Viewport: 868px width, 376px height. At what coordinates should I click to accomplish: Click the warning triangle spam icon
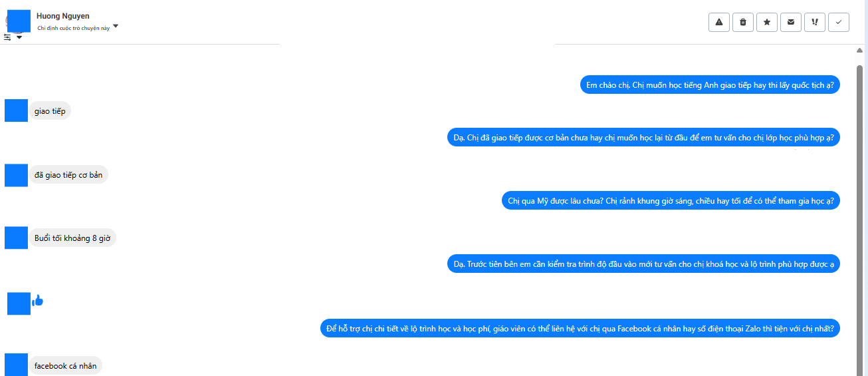pyautogui.click(x=719, y=22)
